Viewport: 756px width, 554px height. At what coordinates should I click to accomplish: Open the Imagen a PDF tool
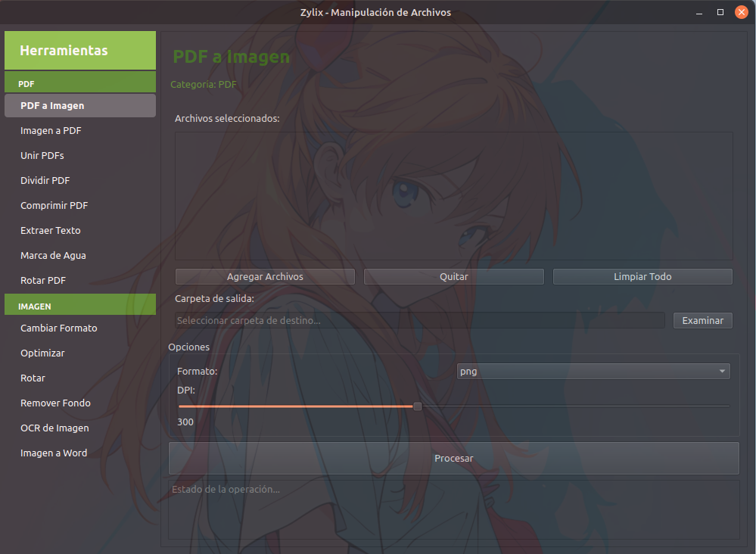80,131
